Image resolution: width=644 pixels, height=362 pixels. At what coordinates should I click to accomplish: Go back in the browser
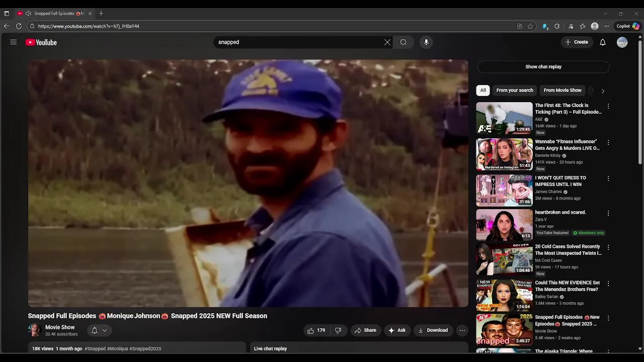click(7, 26)
